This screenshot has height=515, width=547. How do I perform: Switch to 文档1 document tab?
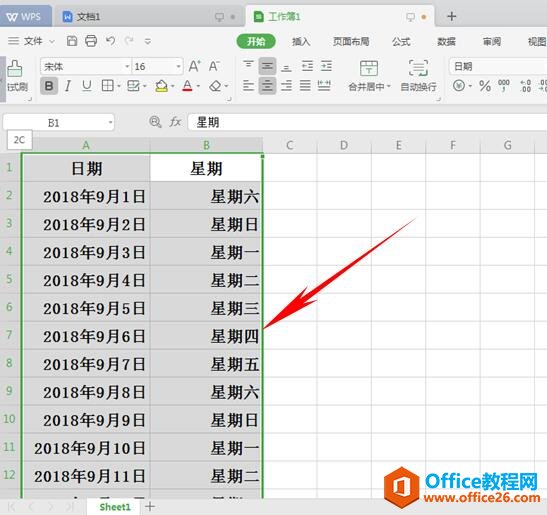[x=148, y=16]
